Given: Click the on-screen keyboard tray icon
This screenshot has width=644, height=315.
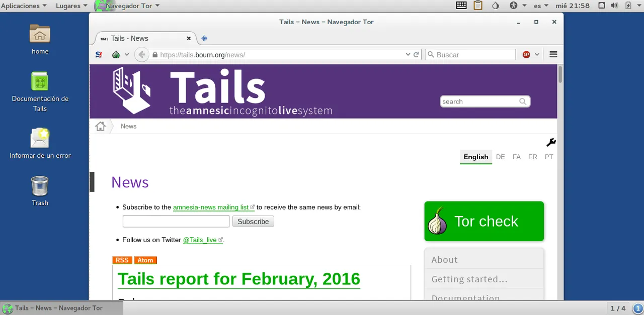Looking at the screenshot, I should tap(461, 6).
